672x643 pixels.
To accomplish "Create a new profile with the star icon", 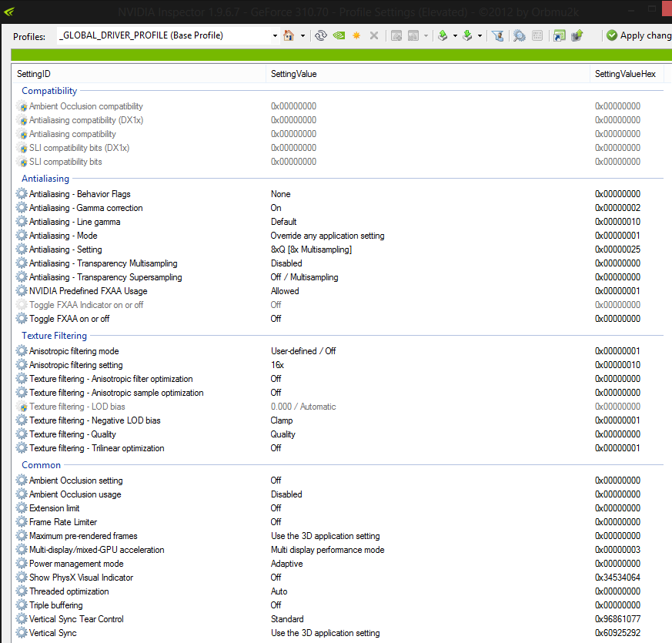I will 356,35.
